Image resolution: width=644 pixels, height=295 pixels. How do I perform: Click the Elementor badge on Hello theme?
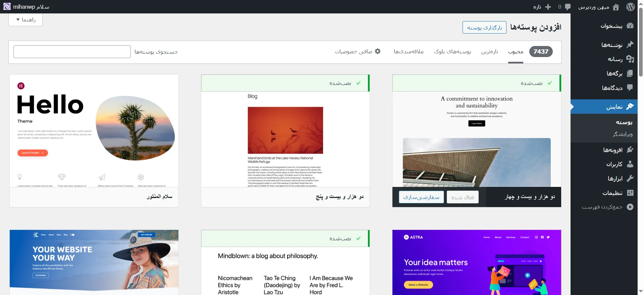click(21, 86)
